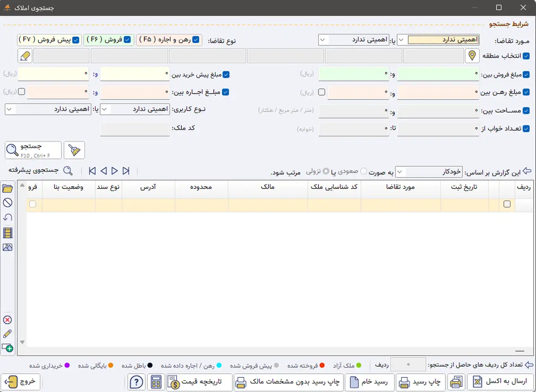The height and width of the screenshot is (392, 536).
Task: Click the film strip icon in left sidebar
Action: 7,233
